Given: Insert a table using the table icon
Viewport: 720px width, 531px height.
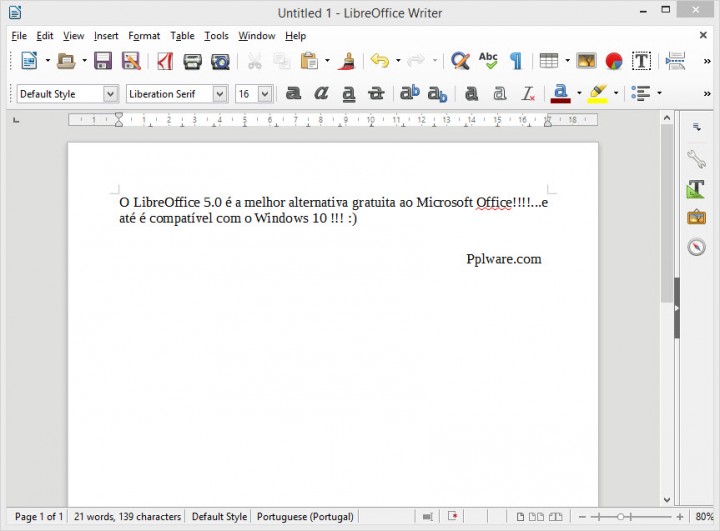Looking at the screenshot, I should (x=549, y=61).
